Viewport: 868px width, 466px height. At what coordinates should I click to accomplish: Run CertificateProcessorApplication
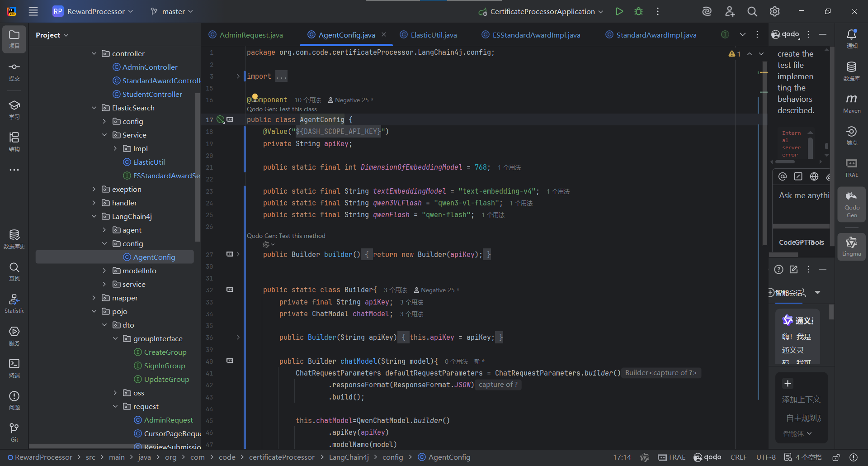pyautogui.click(x=619, y=11)
